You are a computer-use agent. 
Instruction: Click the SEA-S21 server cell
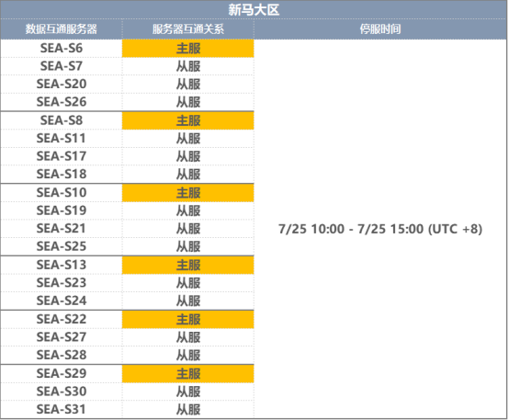62,228
